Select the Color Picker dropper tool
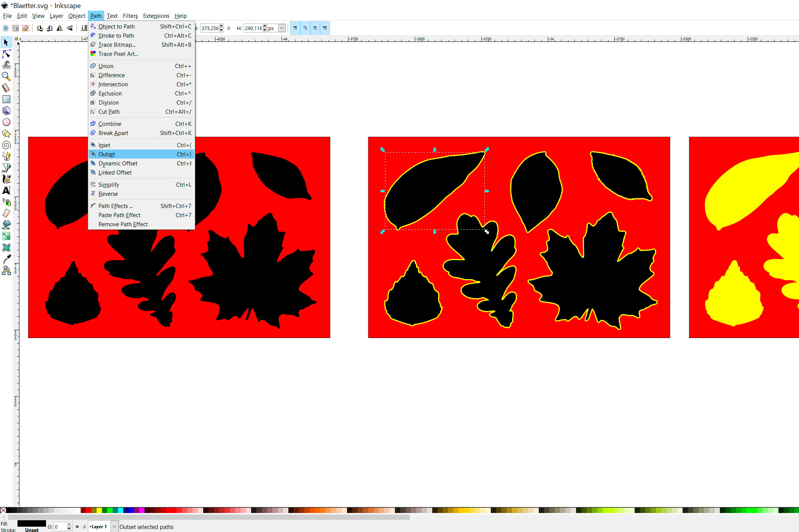Screen dimensions: 799x532 [x=6, y=259]
